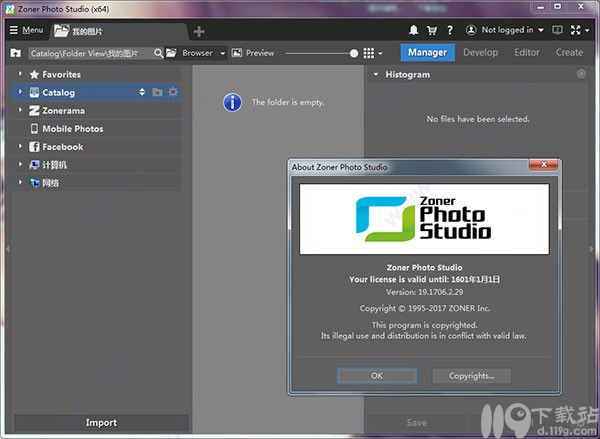The height and width of the screenshot is (439, 600).
Task: Click the Histogram panel options icon
Action: [581, 74]
